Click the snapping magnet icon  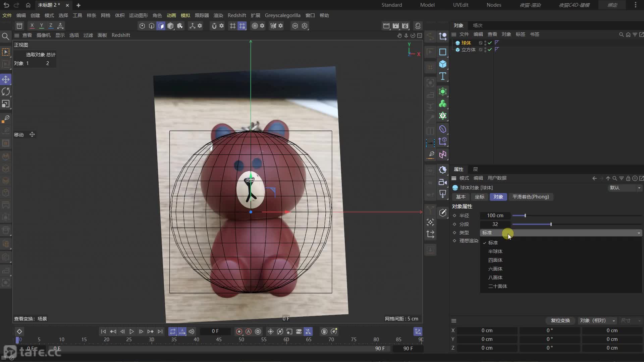(214, 26)
